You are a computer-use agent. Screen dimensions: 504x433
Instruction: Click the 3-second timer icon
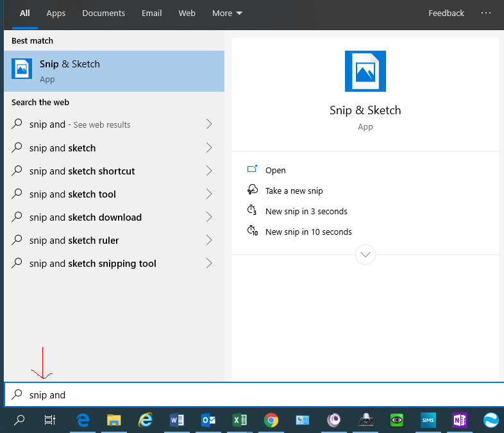click(x=251, y=210)
